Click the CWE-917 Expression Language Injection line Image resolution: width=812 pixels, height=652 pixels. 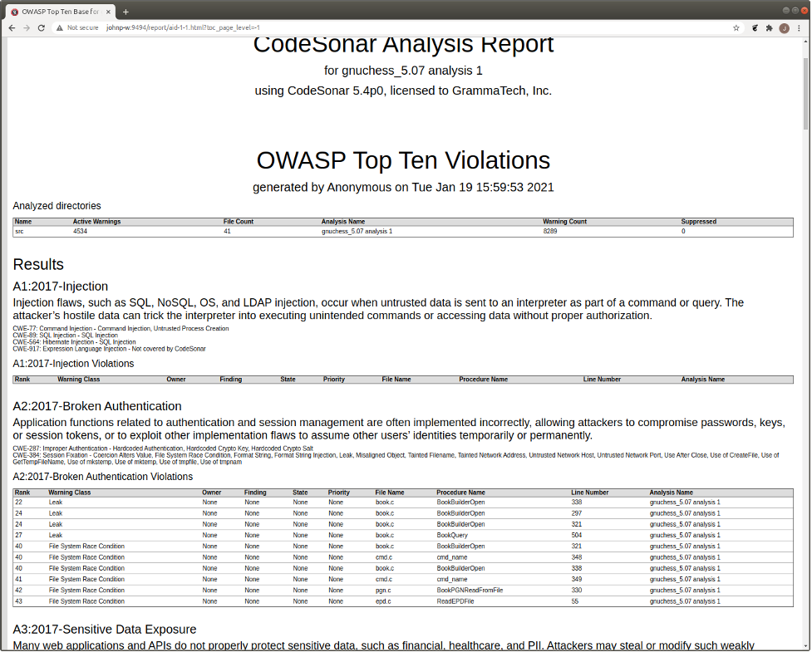click(x=109, y=349)
